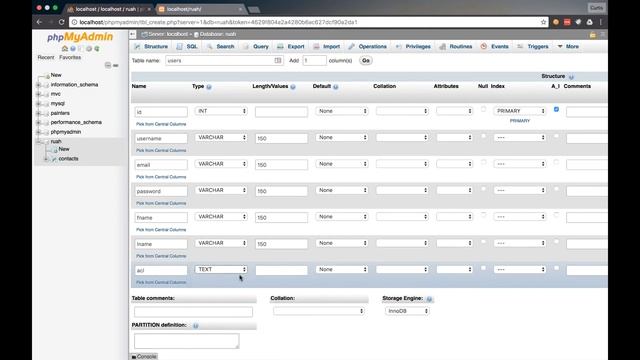Open the Console bar at the bottom
Image resolution: width=640 pixels, height=360 pixels.
(144, 357)
